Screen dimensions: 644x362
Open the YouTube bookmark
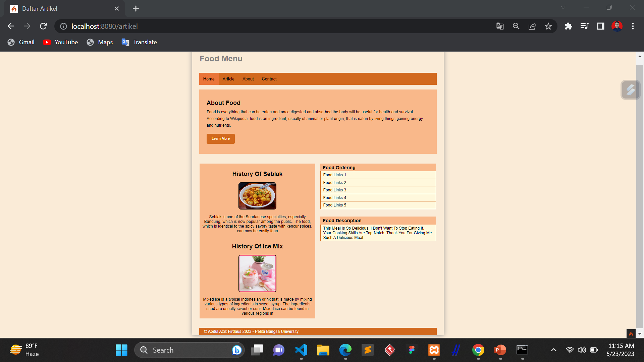(x=60, y=42)
